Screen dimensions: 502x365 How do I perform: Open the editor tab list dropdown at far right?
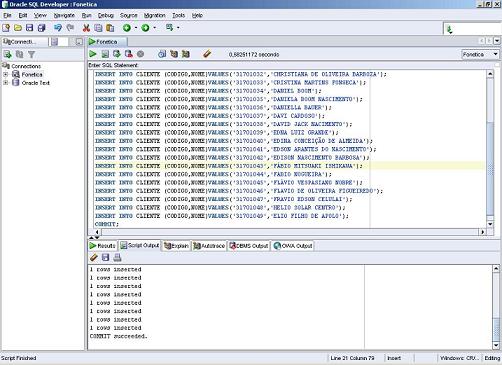coord(497,41)
